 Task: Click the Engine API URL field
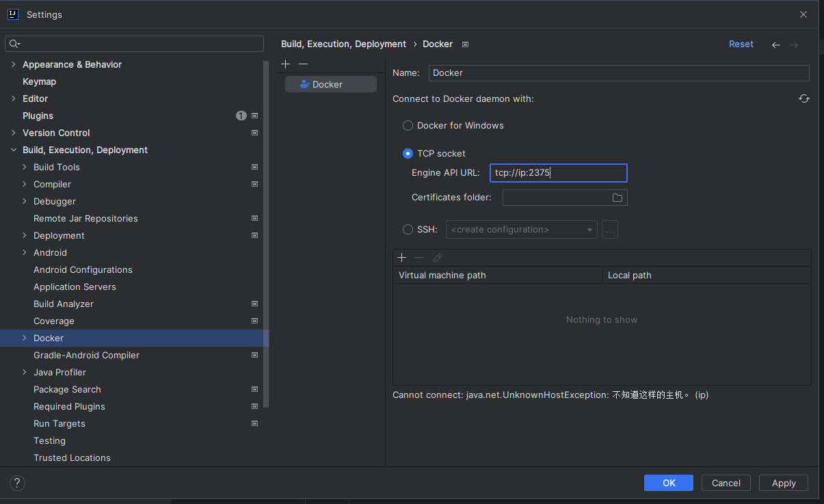pos(558,173)
